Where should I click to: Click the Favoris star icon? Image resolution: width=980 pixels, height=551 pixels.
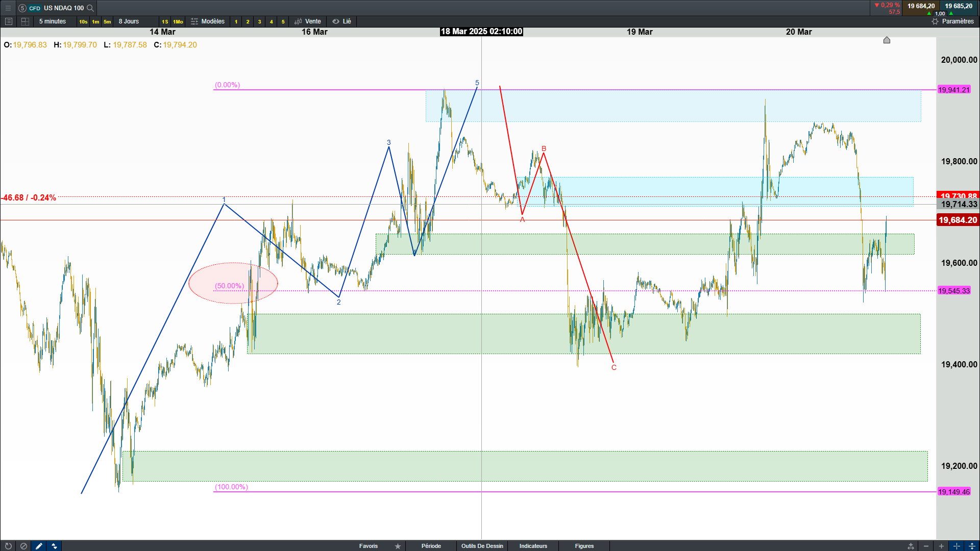[398, 546]
